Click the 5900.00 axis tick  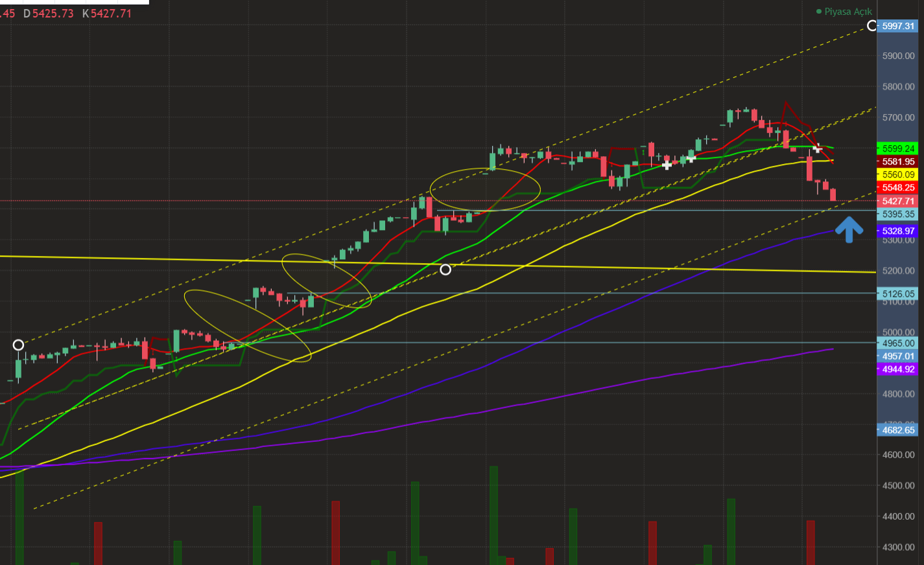[898, 56]
